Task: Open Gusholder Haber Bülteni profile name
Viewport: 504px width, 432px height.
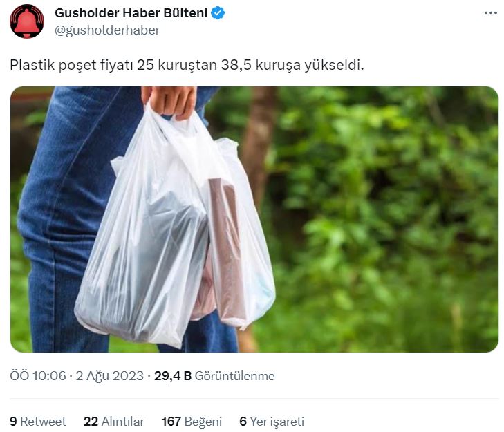Action: (x=131, y=13)
